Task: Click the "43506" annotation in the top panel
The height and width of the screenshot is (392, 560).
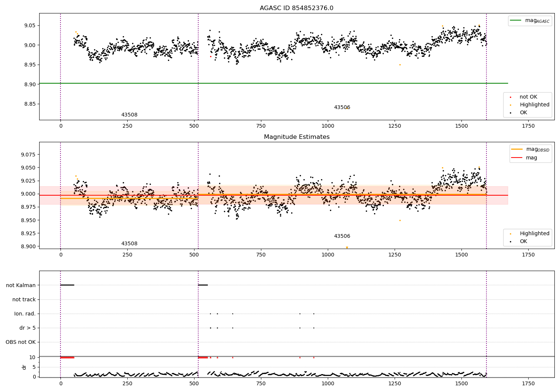Action: (x=342, y=108)
